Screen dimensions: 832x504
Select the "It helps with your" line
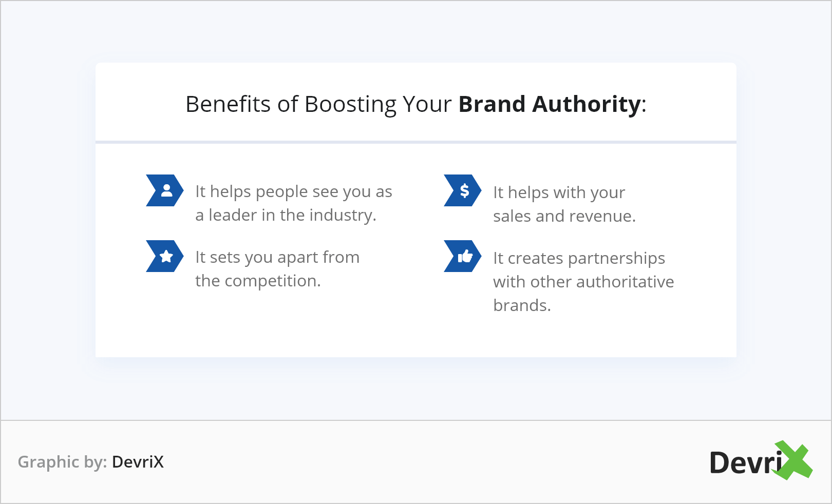coord(559,192)
